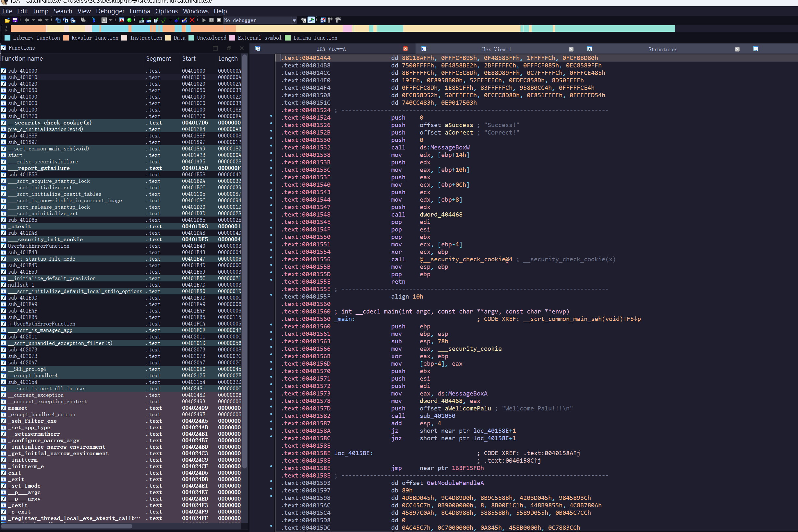Open the back-history dropdown arrow
Image resolution: width=798 pixels, height=532 pixels.
34,20
